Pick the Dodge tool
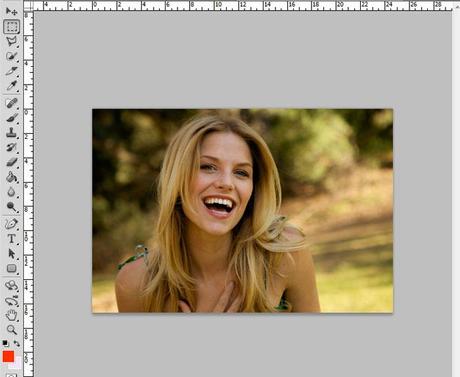Image resolution: width=460 pixels, height=377 pixels. point(11,207)
